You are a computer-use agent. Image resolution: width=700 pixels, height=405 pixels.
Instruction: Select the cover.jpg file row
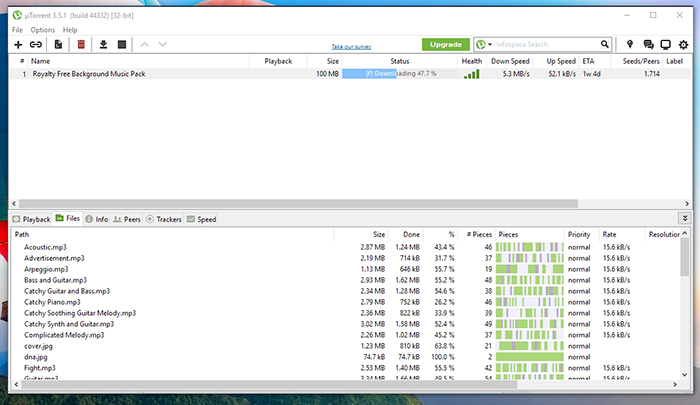coord(346,346)
